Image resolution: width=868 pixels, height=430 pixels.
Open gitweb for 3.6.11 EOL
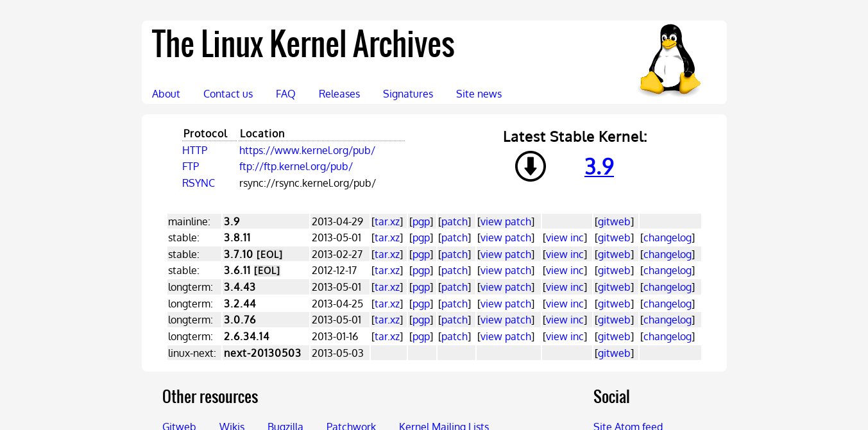pyautogui.click(x=615, y=270)
